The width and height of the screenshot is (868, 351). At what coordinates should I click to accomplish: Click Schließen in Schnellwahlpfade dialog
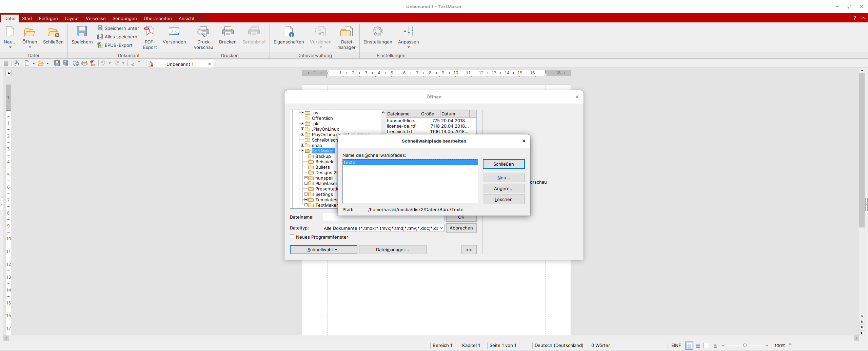504,164
